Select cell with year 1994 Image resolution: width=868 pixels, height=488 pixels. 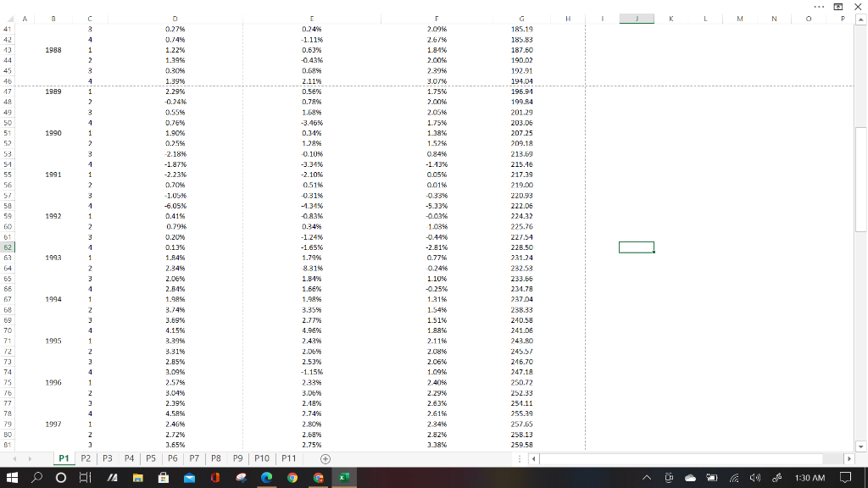coord(53,299)
